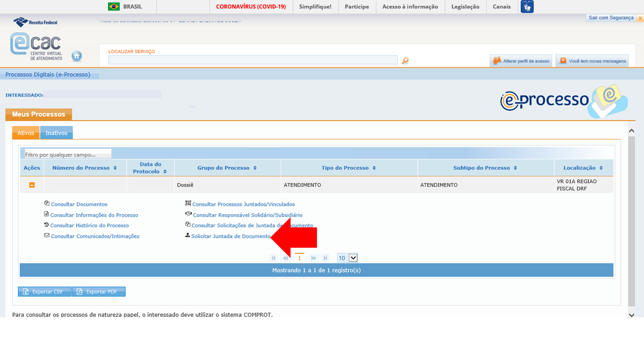This screenshot has width=644, height=362.
Task: Close the Sair com Segurança X
Action: [x=640, y=18]
